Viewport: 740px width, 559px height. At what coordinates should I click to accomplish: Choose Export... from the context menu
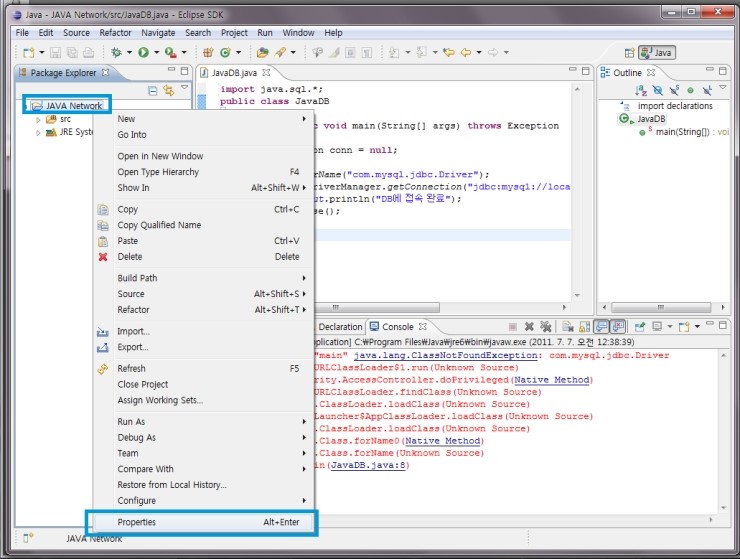tap(203, 347)
